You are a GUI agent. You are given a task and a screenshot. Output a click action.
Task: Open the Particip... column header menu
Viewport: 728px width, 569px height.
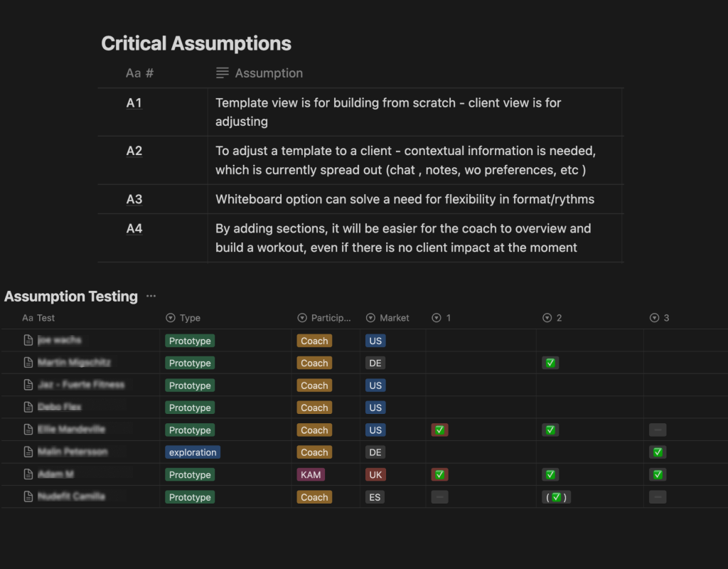pyautogui.click(x=324, y=318)
